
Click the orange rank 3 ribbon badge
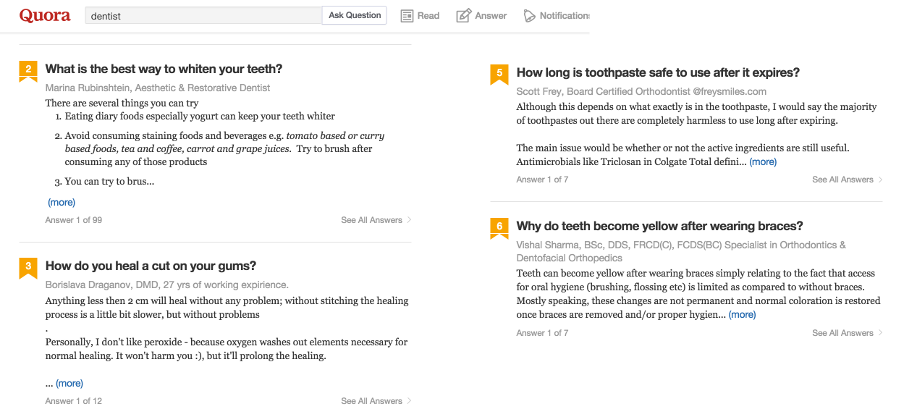coord(28,268)
